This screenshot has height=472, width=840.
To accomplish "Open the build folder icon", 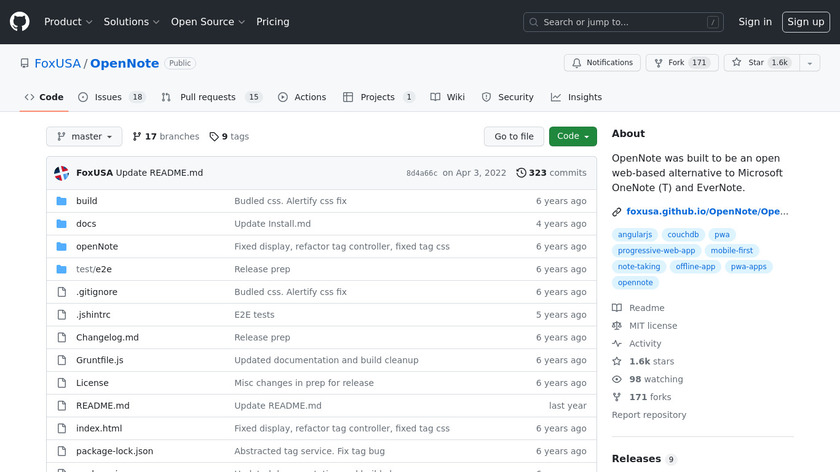I will click(x=61, y=201).
